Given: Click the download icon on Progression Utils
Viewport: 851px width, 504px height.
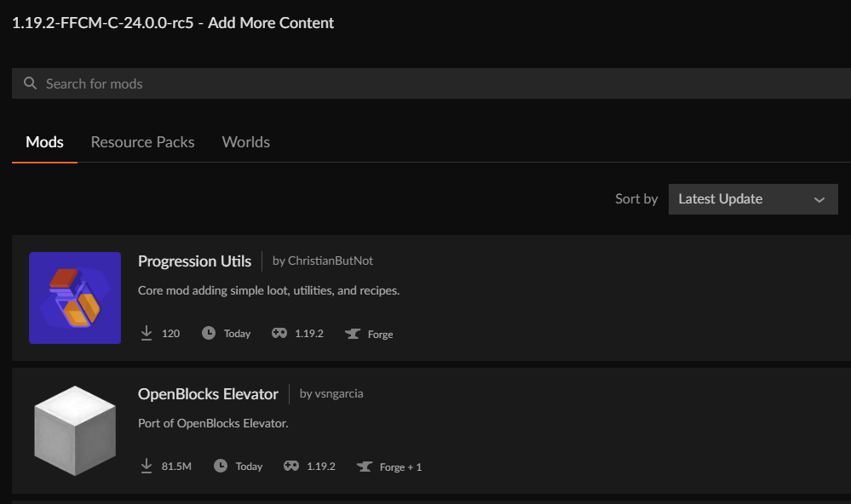Looking at the screenshot, I should coord(147,333).
